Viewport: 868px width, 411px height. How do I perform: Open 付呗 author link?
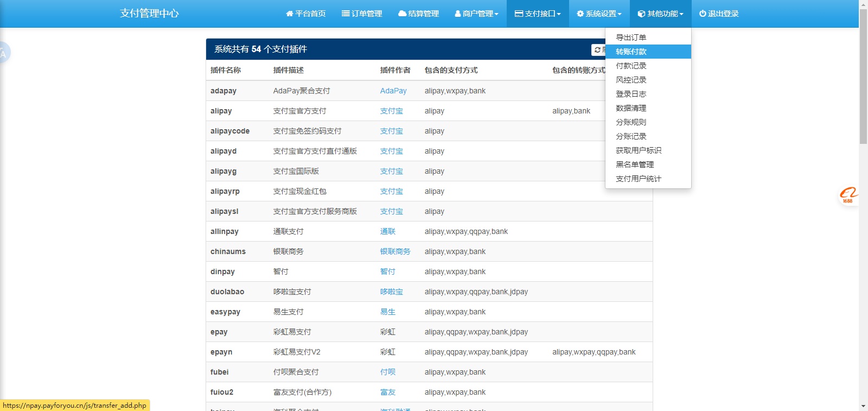(x=388, y=372)
